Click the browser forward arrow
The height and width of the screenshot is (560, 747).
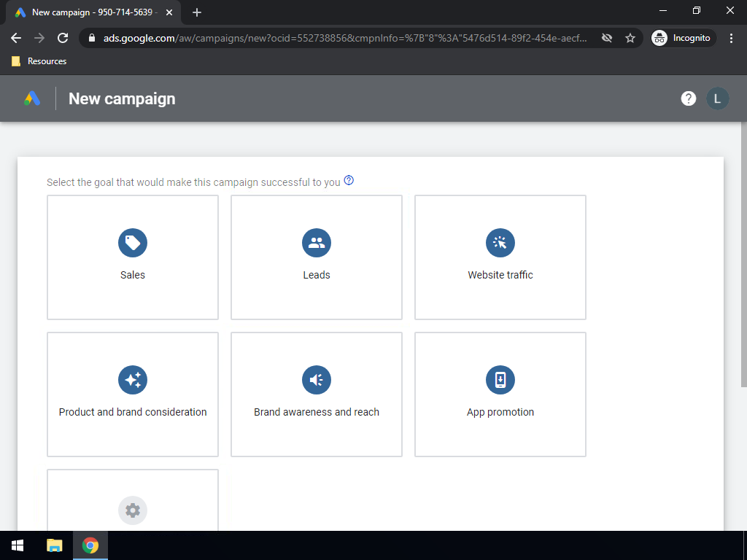pyautogui.click(x=39, y=38)
